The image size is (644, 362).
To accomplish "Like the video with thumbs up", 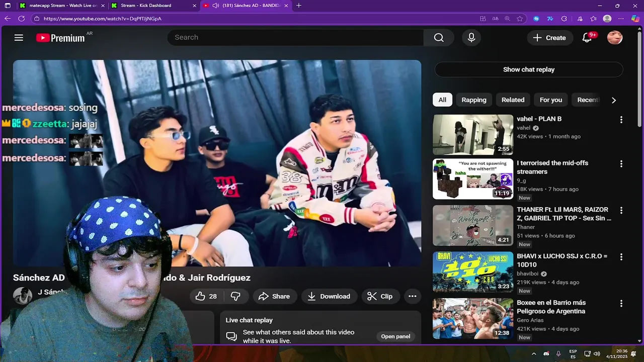I will [206, 296].
